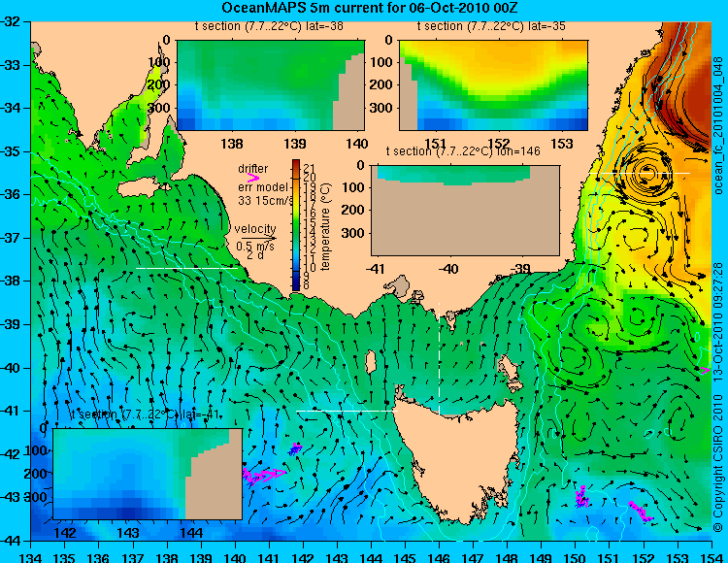Select the "err model" legend text

(x=263, y=187)
